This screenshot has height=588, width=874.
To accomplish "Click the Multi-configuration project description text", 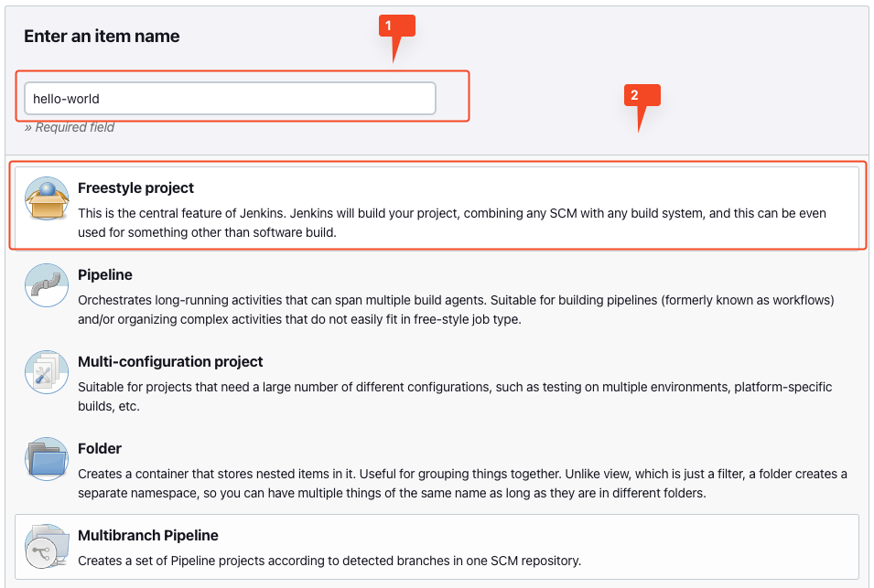I will pyautogui.click(x=455, y=397).
